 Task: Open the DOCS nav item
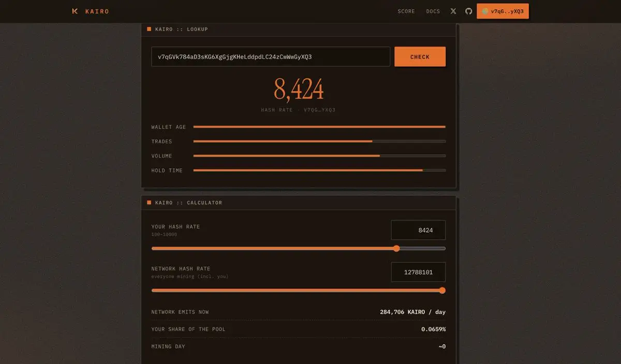tap(433, 11)
